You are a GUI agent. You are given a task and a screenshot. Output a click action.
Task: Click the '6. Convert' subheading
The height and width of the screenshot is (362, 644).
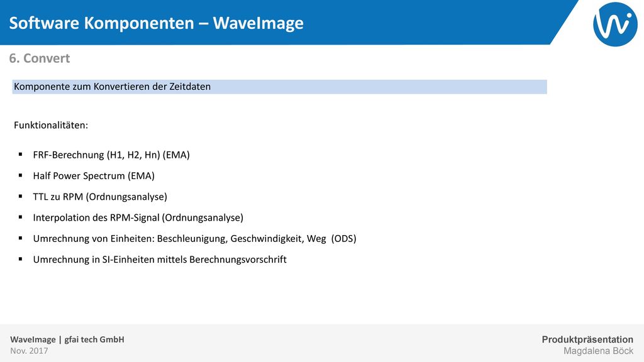[40, 58]
